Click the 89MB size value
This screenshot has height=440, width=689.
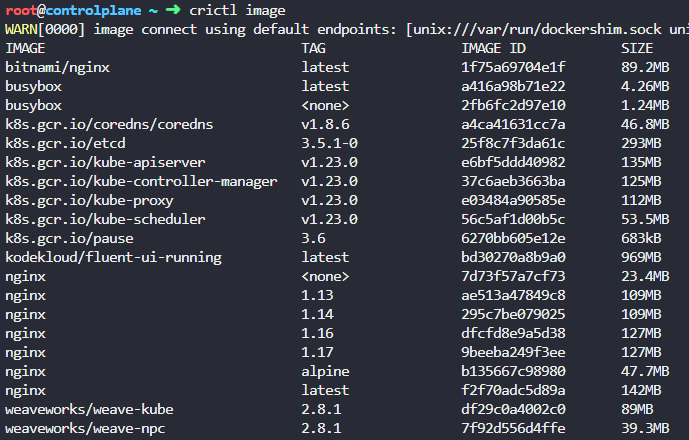point(637,409)
